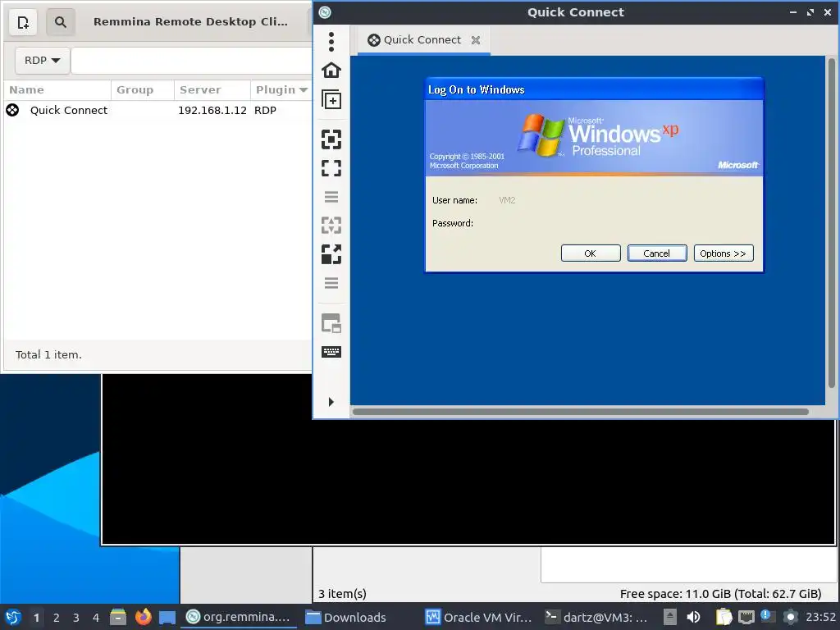840x630 pixels.
Task: Sort by Name column header
Action: click(x=57, y=90)
